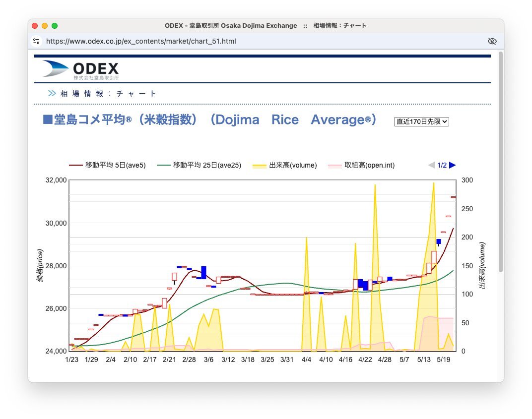Go to previous legend page arrow
Viewport: 532px width, 419px height.
point(431,165)
